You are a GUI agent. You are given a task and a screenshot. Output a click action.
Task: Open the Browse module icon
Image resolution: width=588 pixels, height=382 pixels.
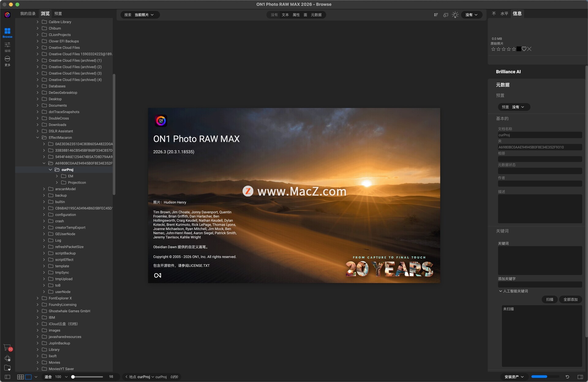point(7,31)
